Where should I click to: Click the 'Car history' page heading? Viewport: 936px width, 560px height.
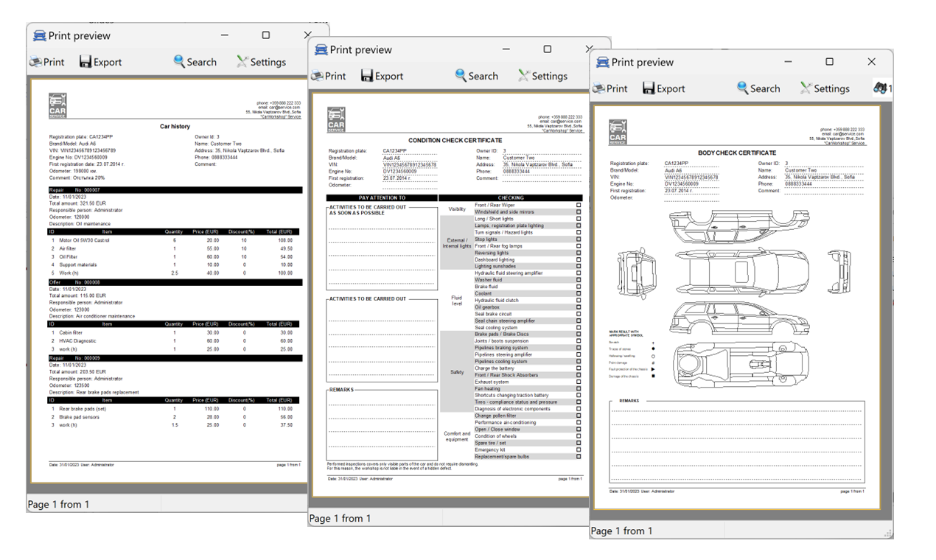(x=175, y=127)
